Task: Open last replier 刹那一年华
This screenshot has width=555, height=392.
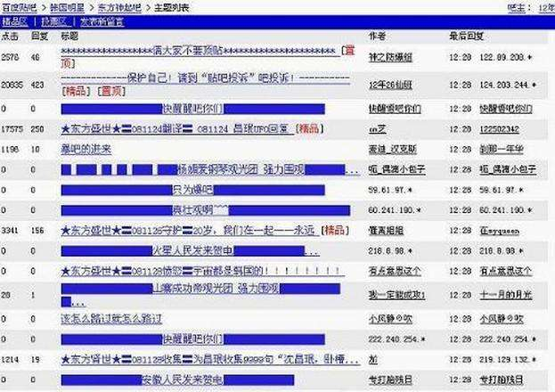Action: (x=502, y=150)
